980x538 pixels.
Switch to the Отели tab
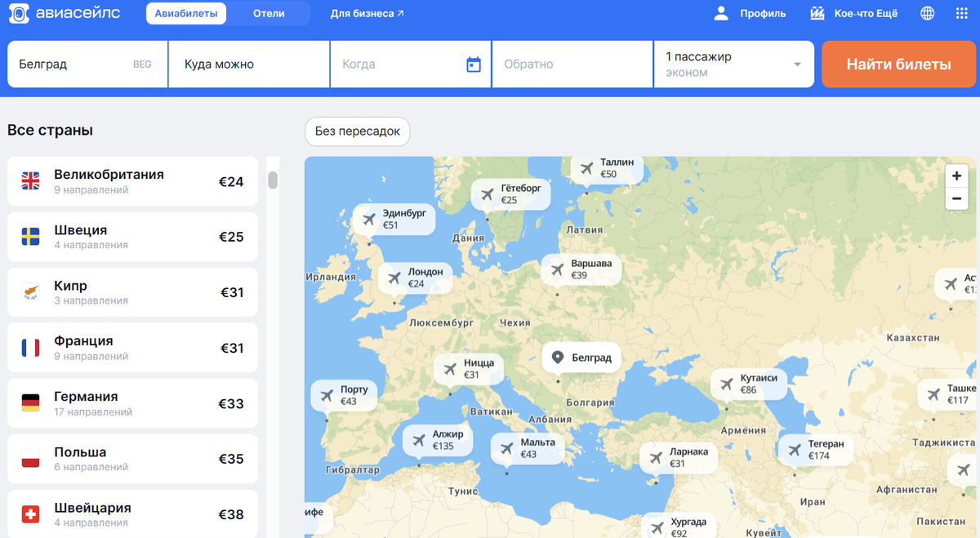pyautogui.click(x=269, y=13)
